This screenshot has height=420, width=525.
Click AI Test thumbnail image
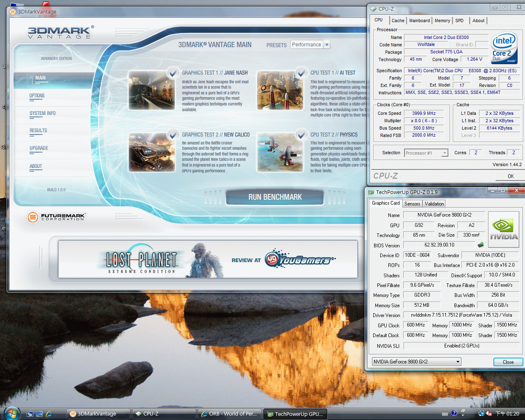pyautogui.click(x=280, y=90)
